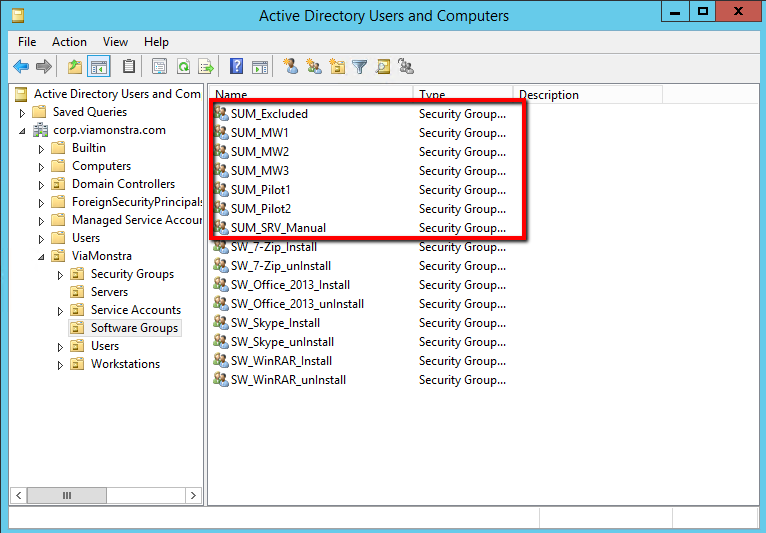The image size is (766, 533).
Task: Toggle the Show/Hide Console Tree button
Action: 99,67
